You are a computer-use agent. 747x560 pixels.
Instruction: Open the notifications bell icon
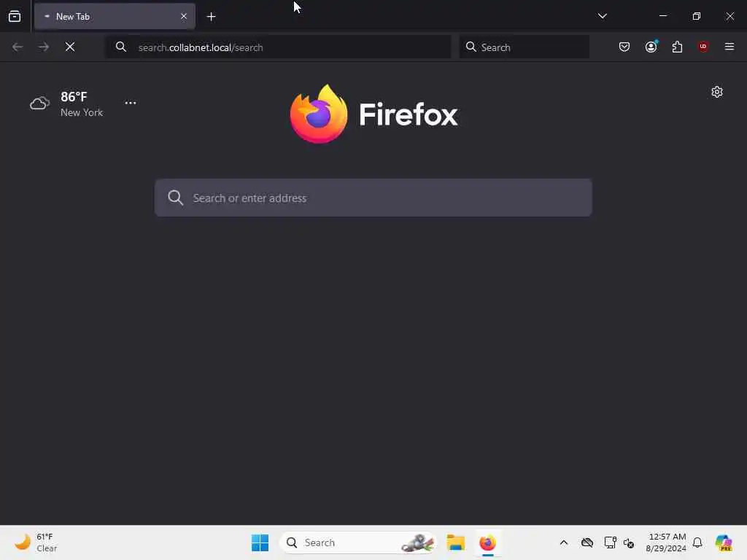pyautogui.click(x=697, y=542)
